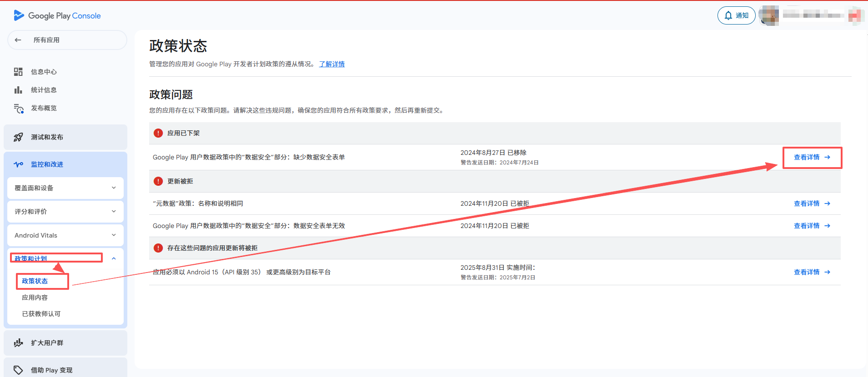
Task: Click the 政策问题 section heading
Action: tap(171, 94)
